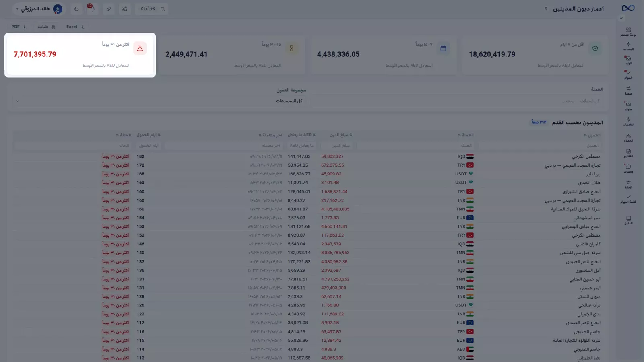Click العميل column filter input
The width and height of the screenshot is (644, 362).
(x=539, y=146)
